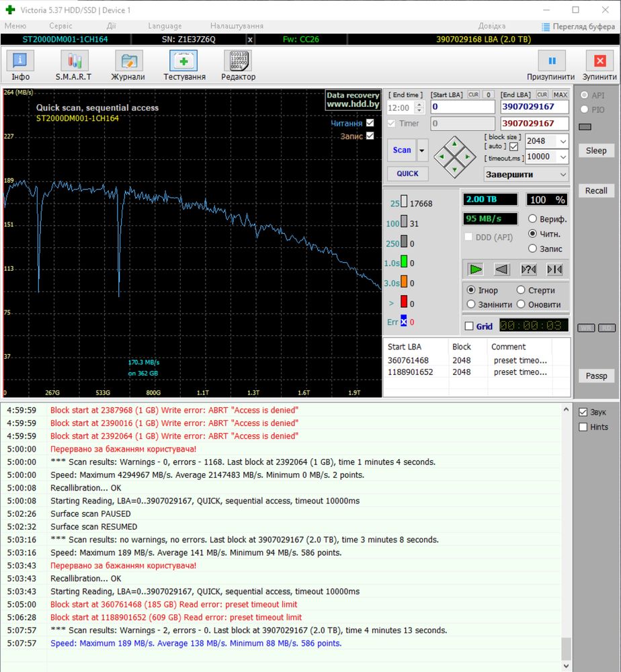621x672 pixels.
Task: Choose the Стерти erase action
Action: [x=521, y=290]
